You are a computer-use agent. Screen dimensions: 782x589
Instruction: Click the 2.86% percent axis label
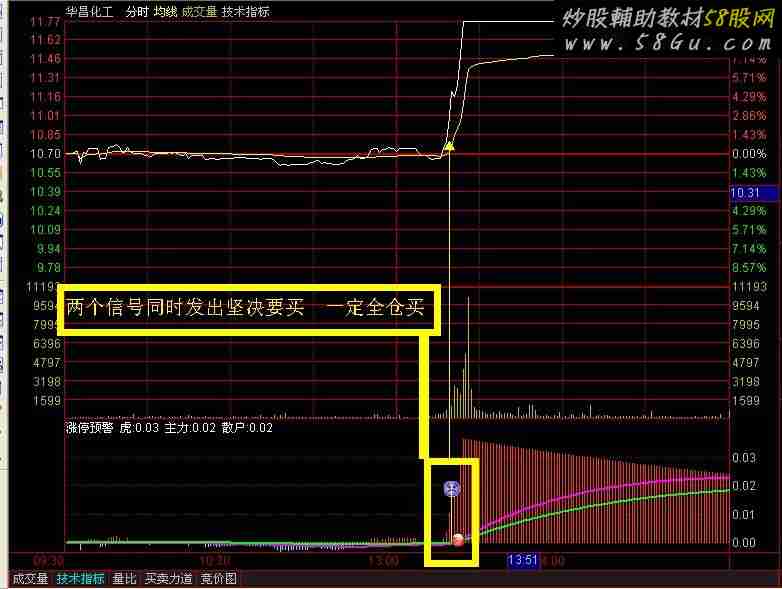click(749, 116)
